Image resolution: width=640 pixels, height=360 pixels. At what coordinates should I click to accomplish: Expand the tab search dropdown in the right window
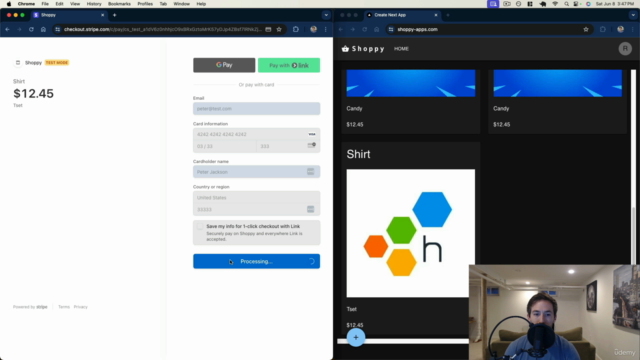[633, 15]
